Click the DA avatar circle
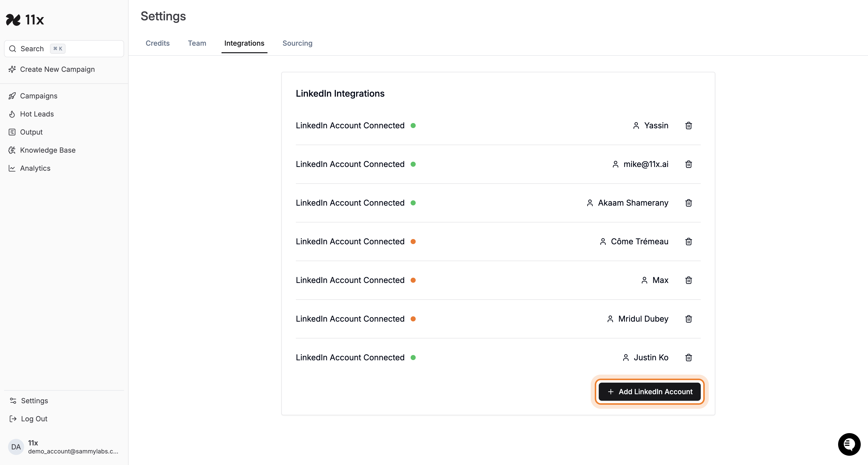The image size is (868, 465). click(16, 447)
